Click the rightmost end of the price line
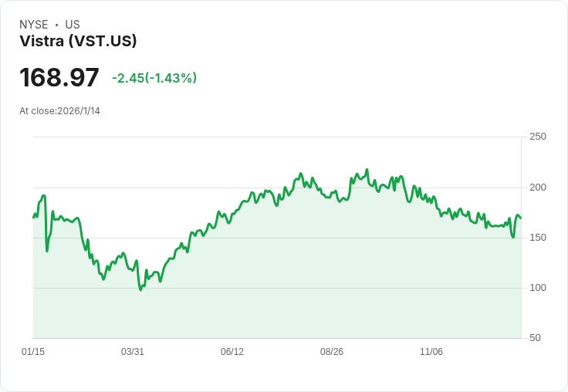The image size is (568, 392). pyautogui.click(x=521, y=218)
